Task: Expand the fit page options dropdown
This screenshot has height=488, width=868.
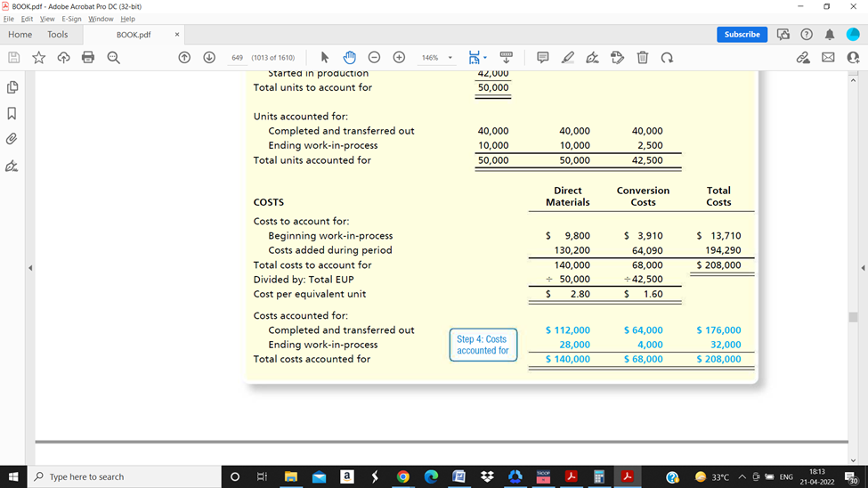Action: (x=485, y=58)
